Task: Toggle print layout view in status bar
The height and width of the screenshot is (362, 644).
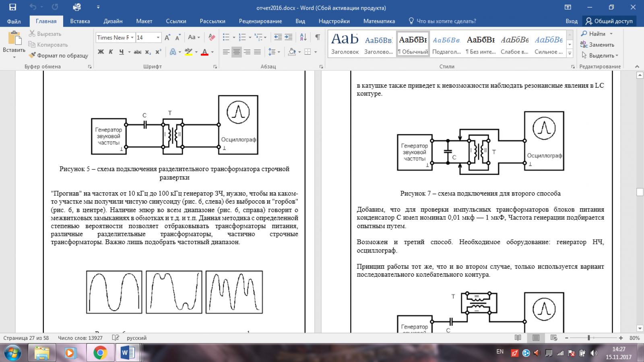Action: 536,338
